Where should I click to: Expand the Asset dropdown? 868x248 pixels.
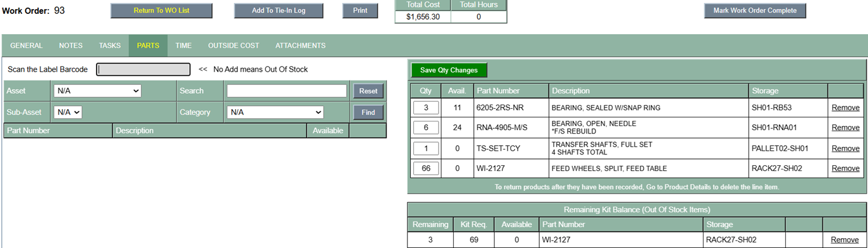pos(97,91)
